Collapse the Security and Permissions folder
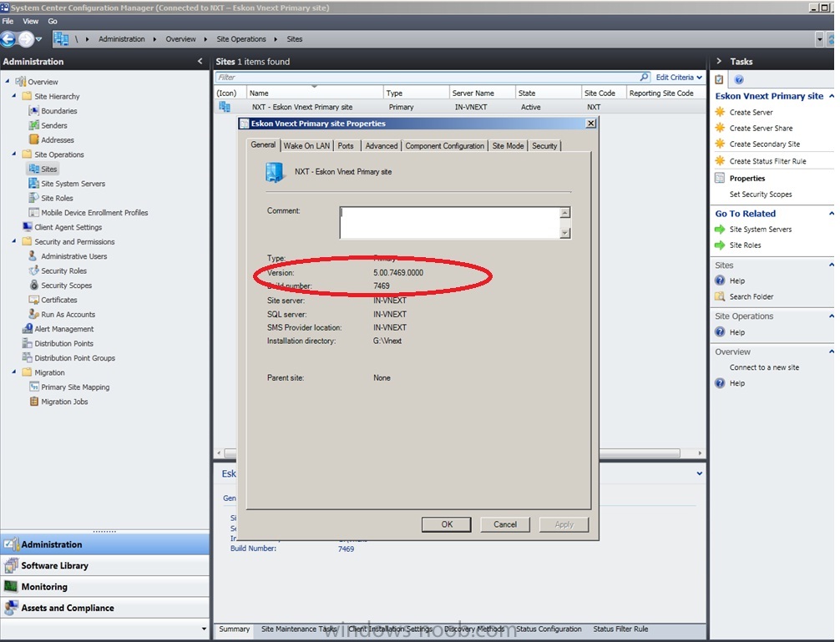The width and height of the screenshot is (840, 642). [14, 241]
